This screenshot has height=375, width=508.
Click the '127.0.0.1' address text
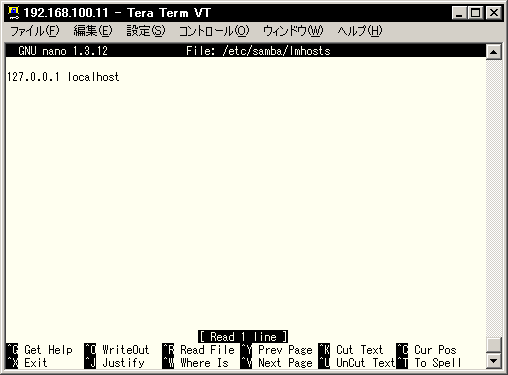33,77
